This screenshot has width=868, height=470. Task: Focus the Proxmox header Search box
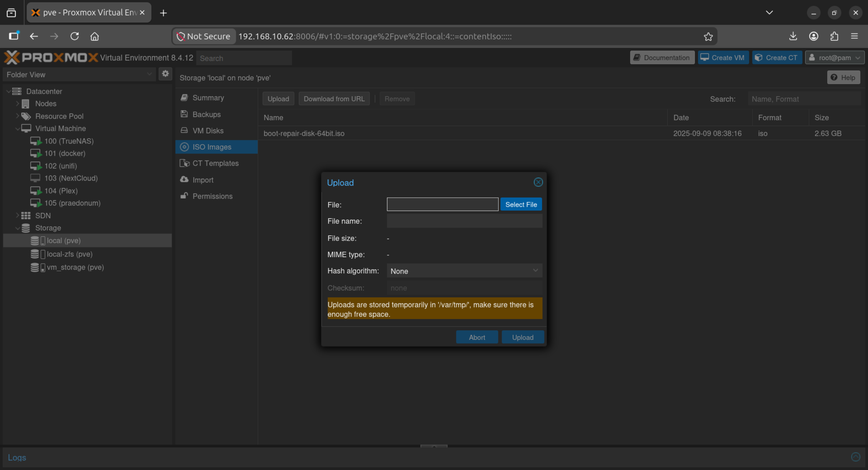pyautogui.click(x=244, y=58)
